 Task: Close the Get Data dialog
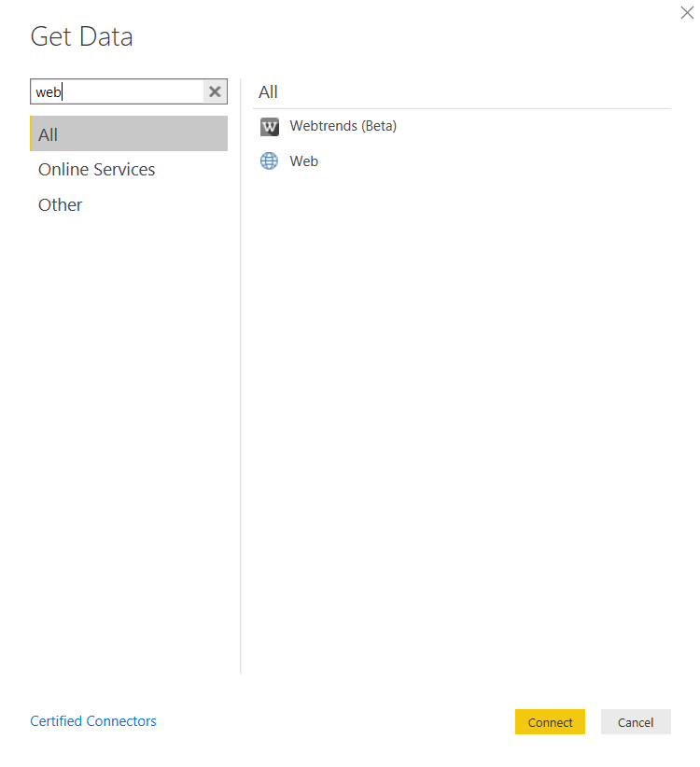687,13
